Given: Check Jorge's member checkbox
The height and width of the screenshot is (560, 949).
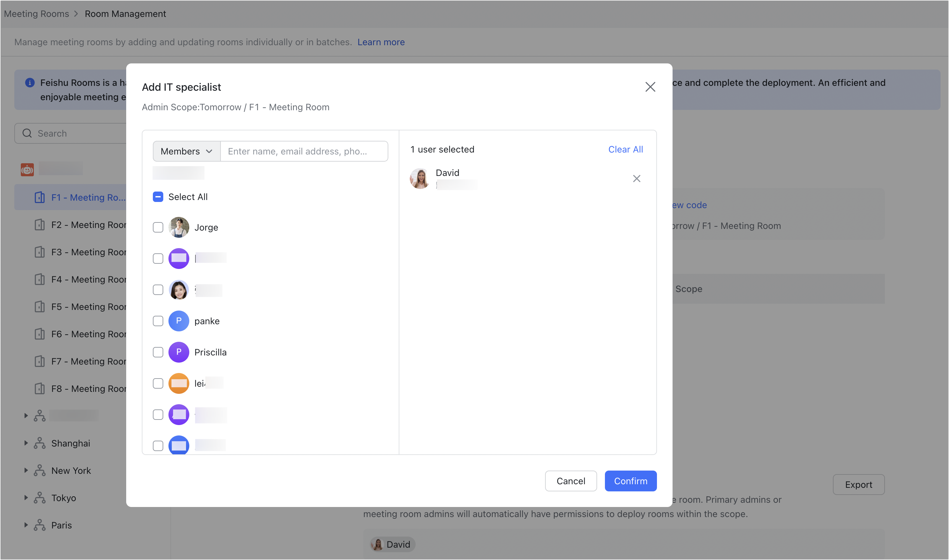Looking at the screenshot, I should tap(158, 227).
